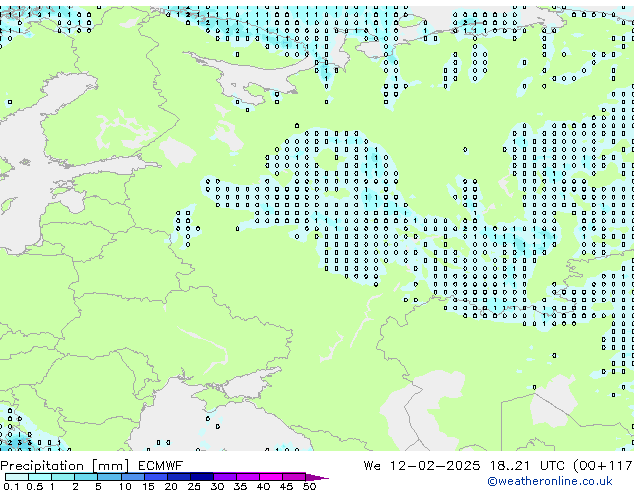Click the 45–50 mm legend swatch
634x490 pixels.
(x=294, y=477)
